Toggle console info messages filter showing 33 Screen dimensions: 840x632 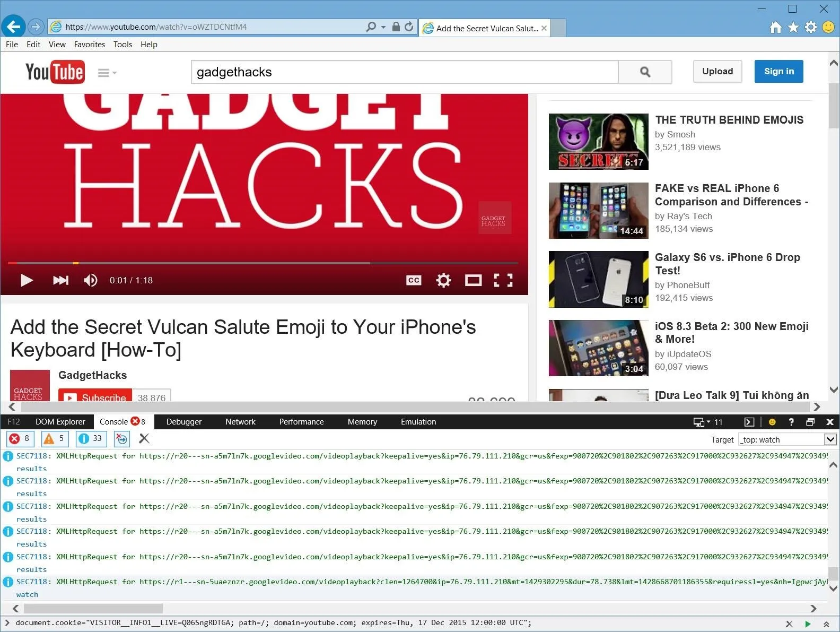click(91, 439)
